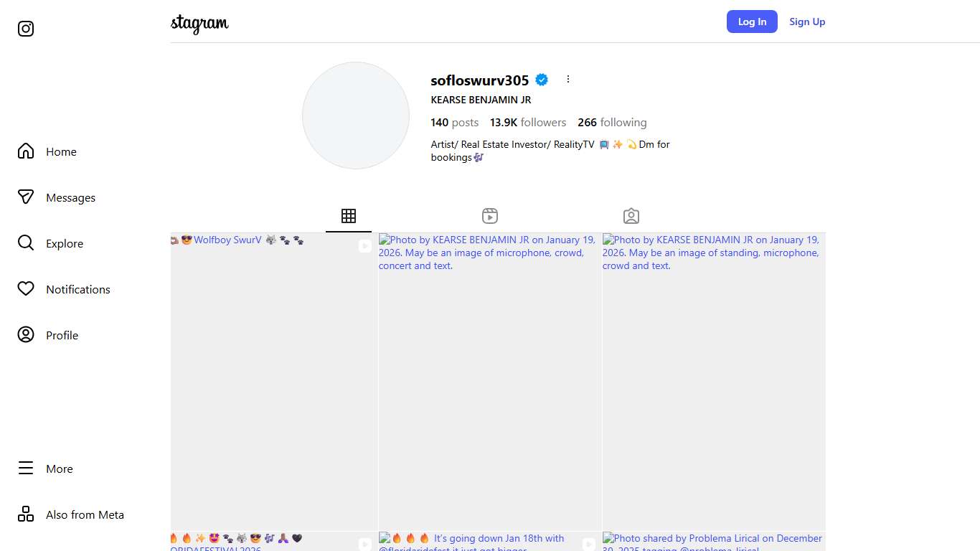The height and width of the screenshot is (551, 980).
Task: Open Notifications heart icon
Action: tap(26, 289)
